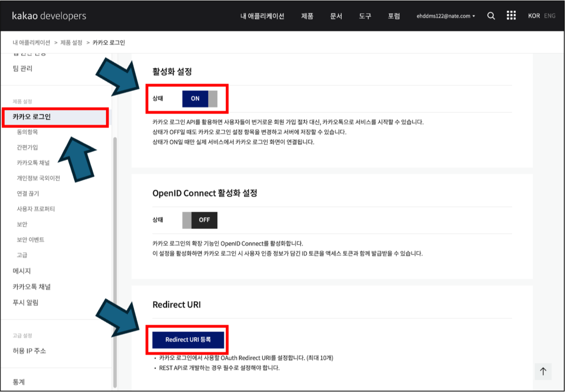565x392 pixels.
Task: Click 카카오 로그인 breadcrumb item
Action: pyautogui.click(x=109, y=43)
